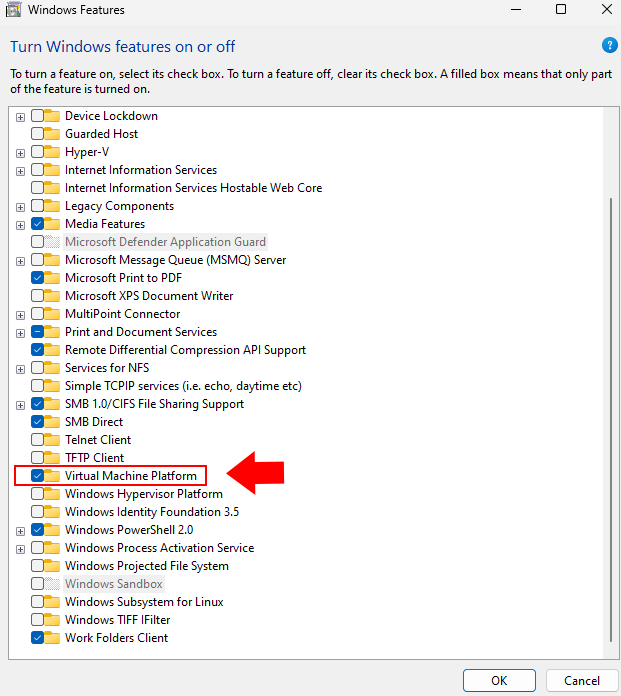The width and height of the screenshot is (621, 696).
Task: Select Internet Information Services Hostable Web Core label
Action: pos(194,188)
